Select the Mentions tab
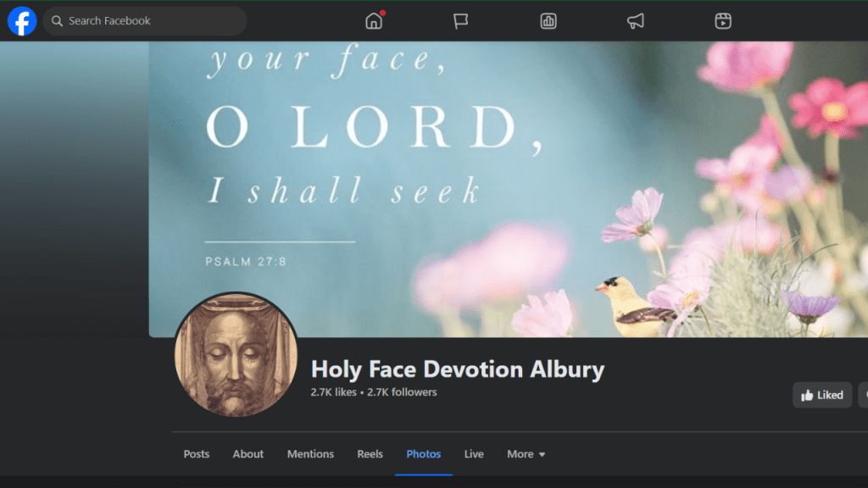Image resolution: width=868 pixels, height=488 pixels. (310, 454)
